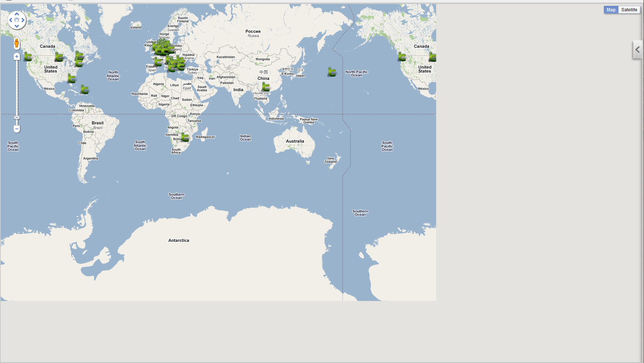Switch to Satellite view
Viewport: 644px width, 363px height.
coord(629,10)
